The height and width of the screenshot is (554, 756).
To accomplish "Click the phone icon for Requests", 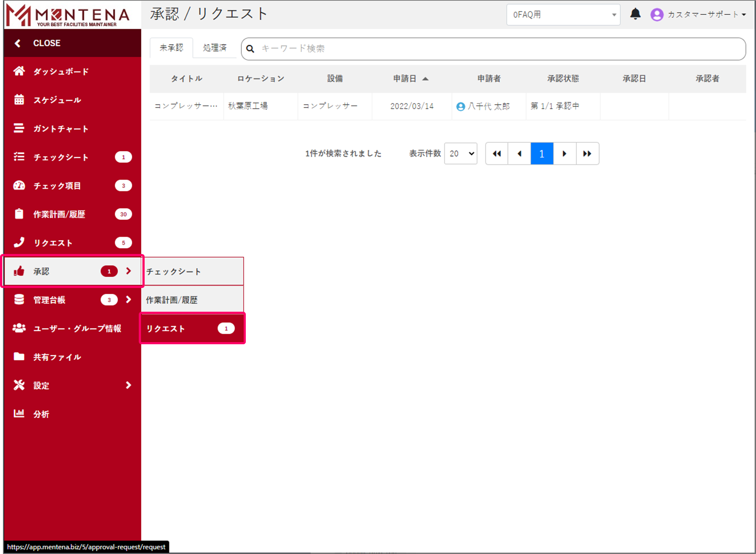I will (19, 243).
